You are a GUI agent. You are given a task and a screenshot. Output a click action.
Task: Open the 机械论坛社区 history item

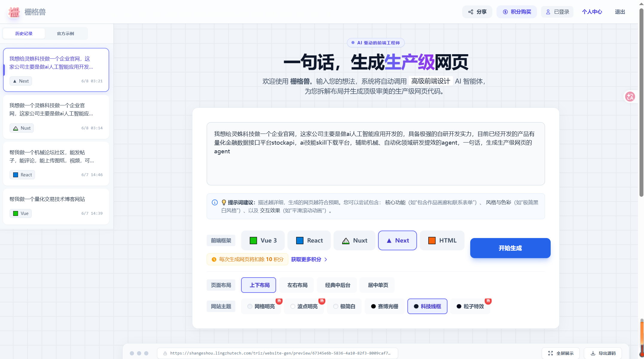point(56,163)
